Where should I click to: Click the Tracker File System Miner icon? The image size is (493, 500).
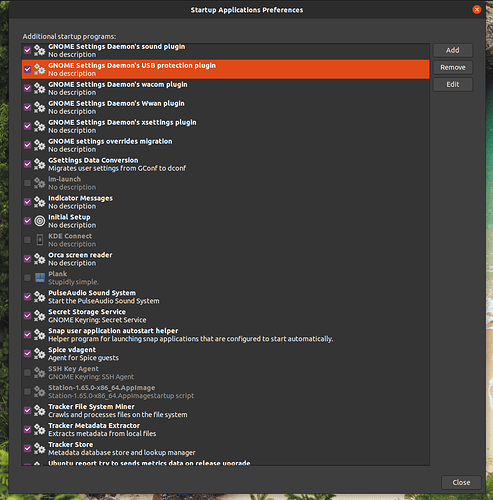(39, 411)
